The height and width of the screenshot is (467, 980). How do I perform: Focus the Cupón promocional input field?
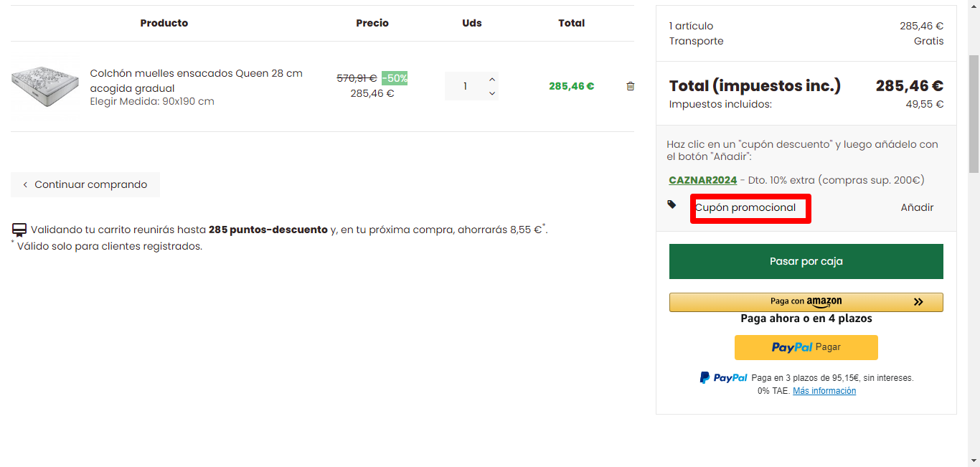click(750, 208)
